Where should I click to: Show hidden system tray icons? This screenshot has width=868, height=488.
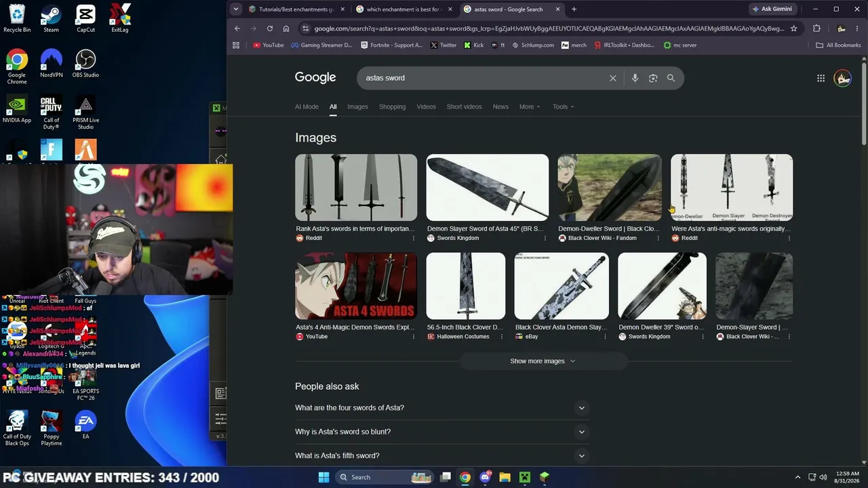797,477
